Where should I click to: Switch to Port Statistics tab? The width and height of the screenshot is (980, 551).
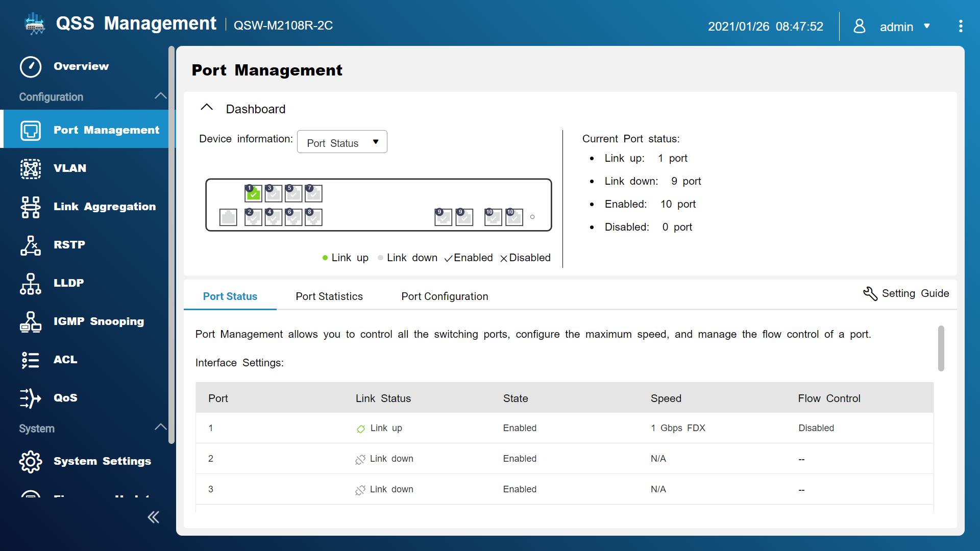329,296
